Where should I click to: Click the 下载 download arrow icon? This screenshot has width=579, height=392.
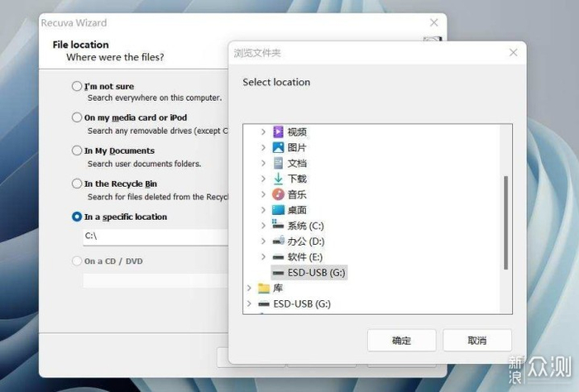278,179
